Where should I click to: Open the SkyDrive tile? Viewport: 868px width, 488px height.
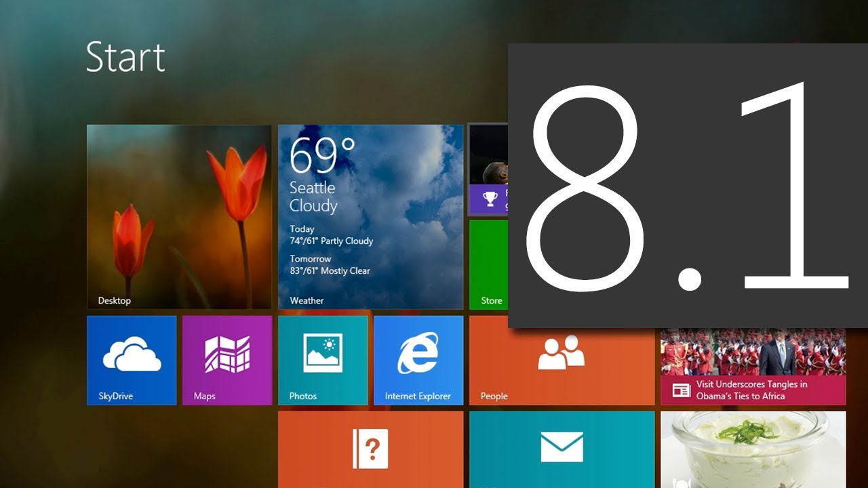(x=132, y=360)
